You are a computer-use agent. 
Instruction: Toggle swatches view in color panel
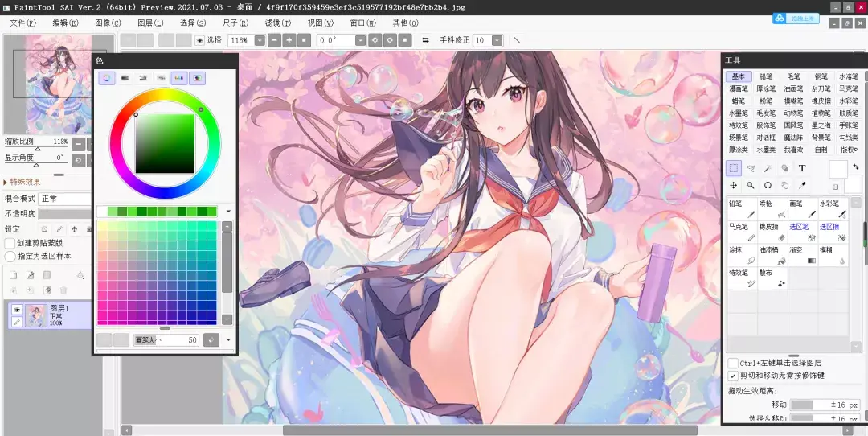point(178,78)
